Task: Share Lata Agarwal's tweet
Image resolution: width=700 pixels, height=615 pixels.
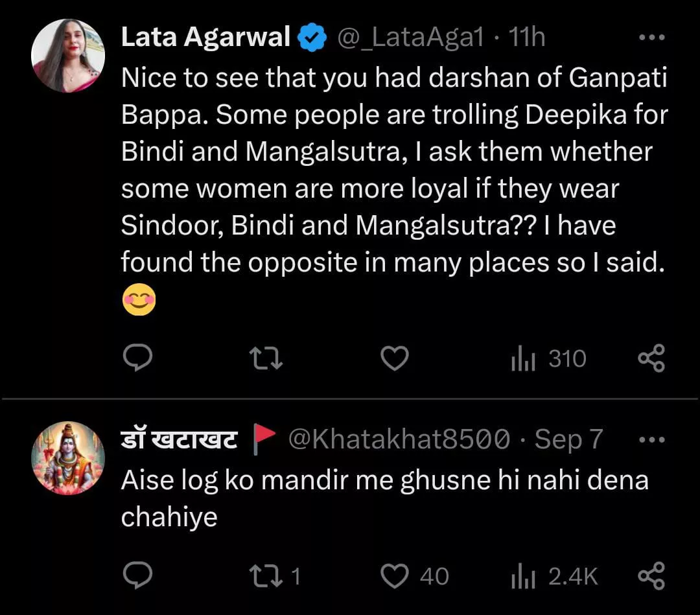Action: [x=651, y=358]
